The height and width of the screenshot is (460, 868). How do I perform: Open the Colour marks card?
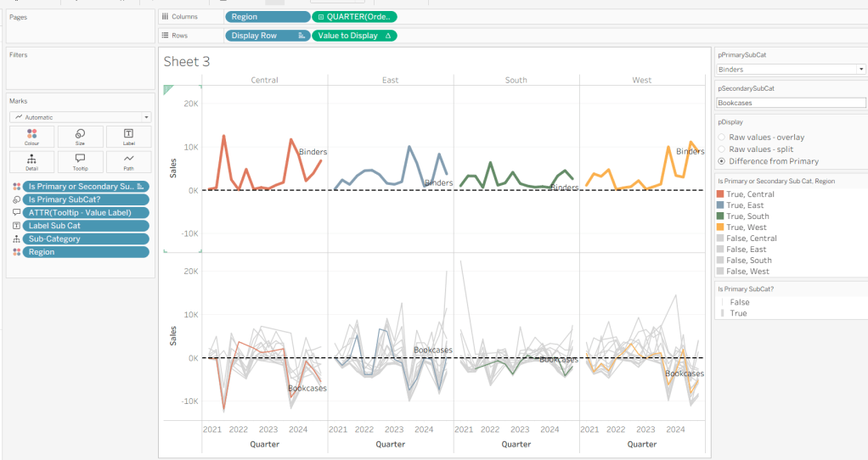(31, 137)
